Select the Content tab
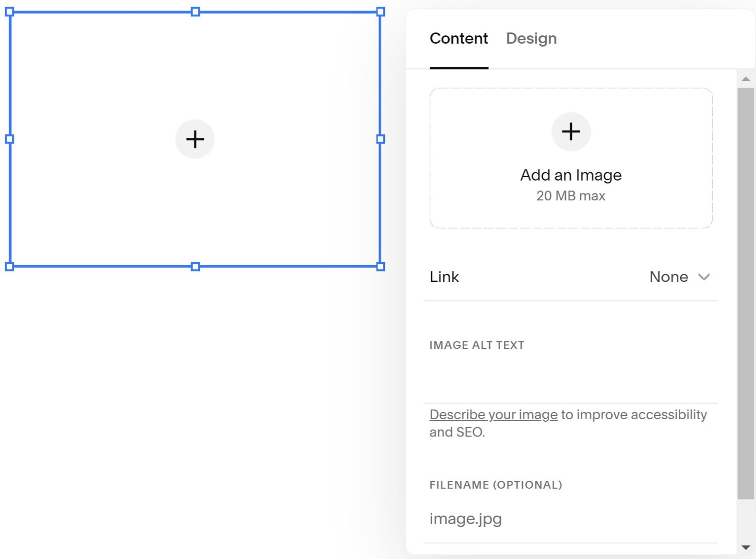Viewport: 756px width, 559px height. [458, 38]
